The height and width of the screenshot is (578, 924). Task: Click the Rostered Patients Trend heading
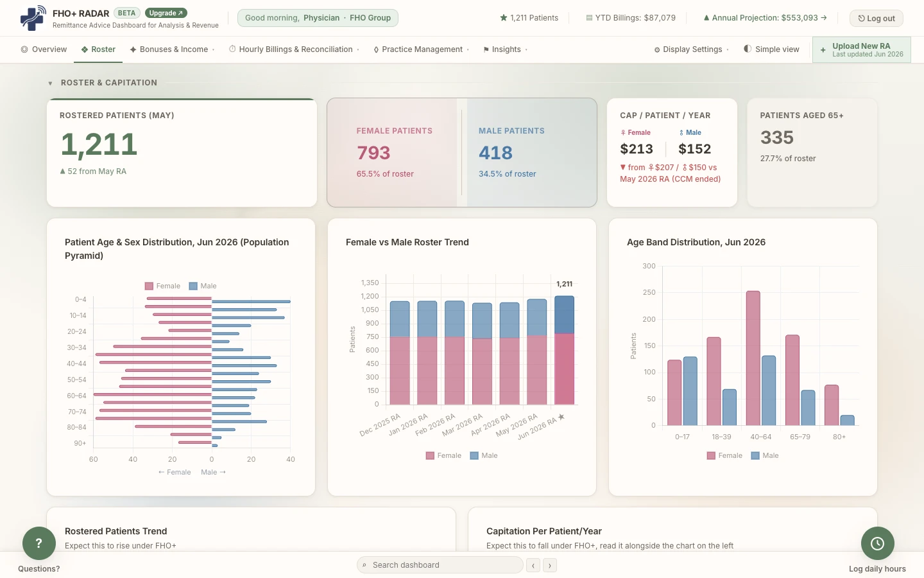(116, 531)
